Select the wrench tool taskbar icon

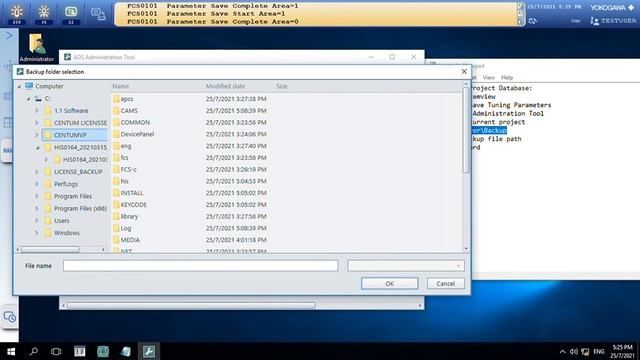coord(149,351)
